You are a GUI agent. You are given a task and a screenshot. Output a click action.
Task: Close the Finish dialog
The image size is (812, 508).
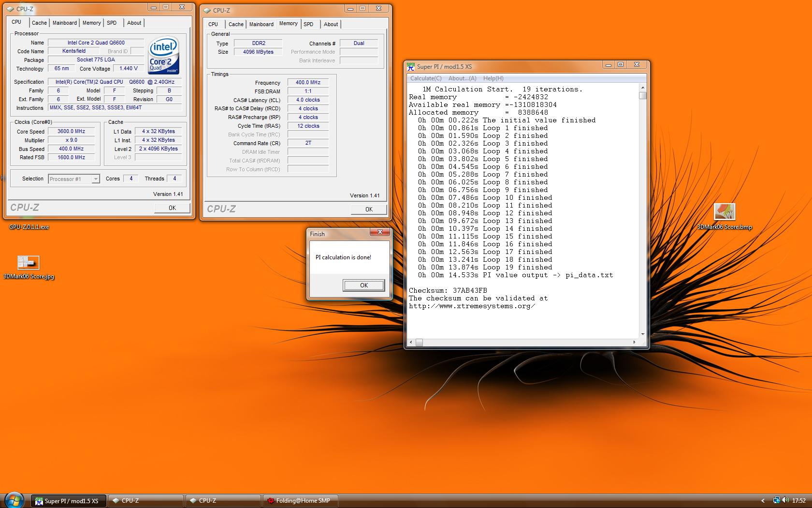pos(380,232)
